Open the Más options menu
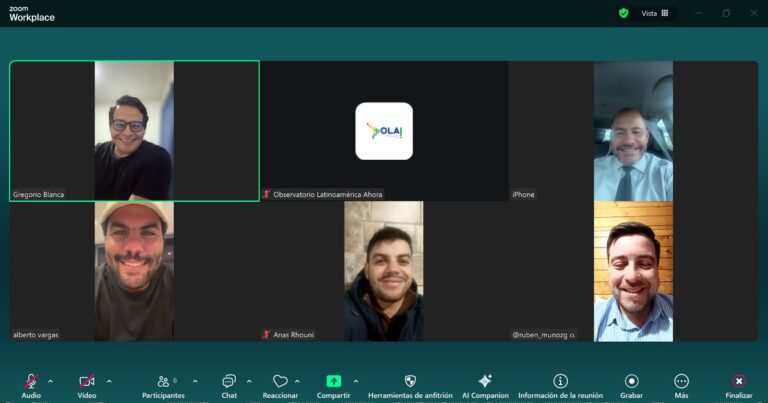The height and width of the screenshot is (403, 768). 681,386
